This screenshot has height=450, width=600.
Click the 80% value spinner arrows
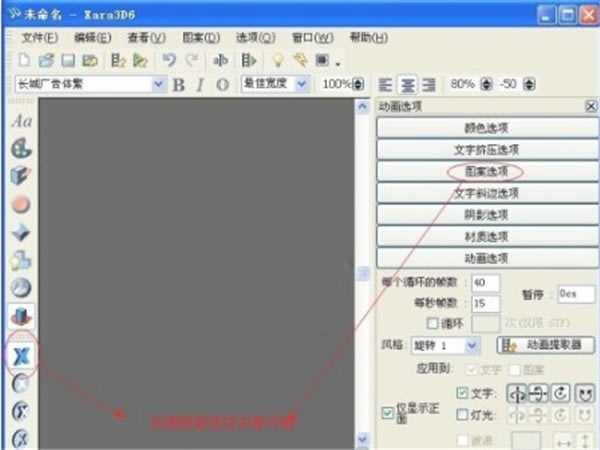[486, 84]
